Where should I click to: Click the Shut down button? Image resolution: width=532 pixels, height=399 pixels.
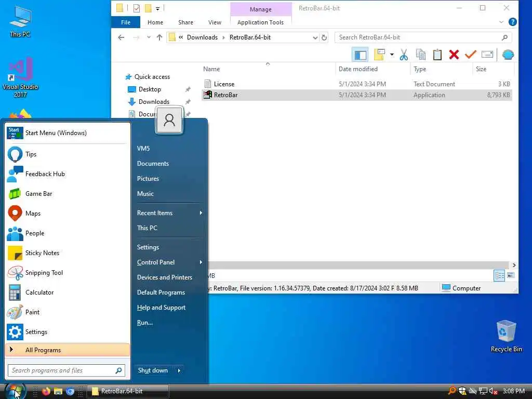[x=153, y=370]
